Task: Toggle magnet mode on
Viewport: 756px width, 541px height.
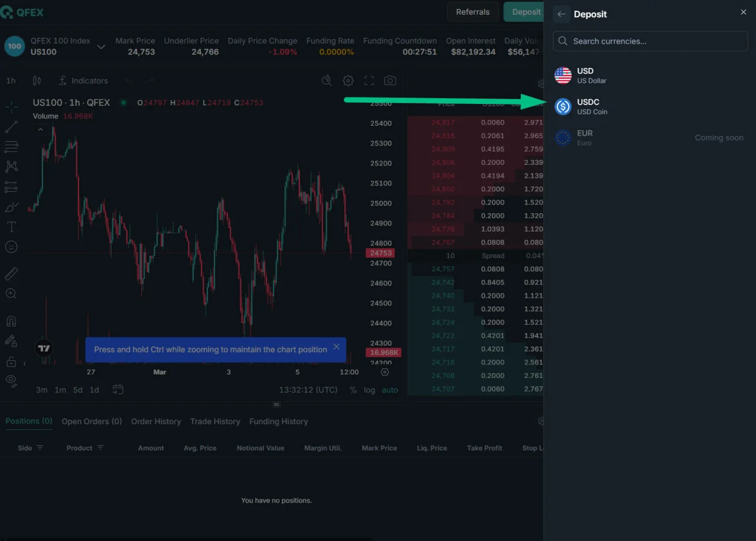Action: [11, 321]
